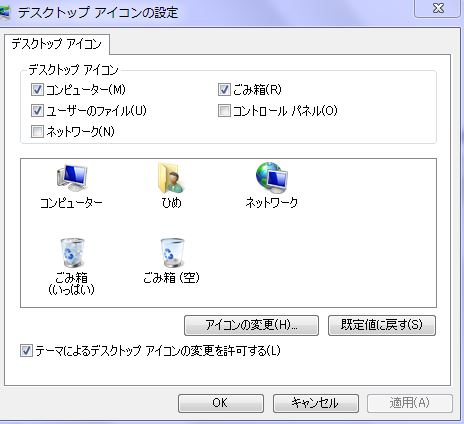Click the アイコンの変更(H)... button
Screen dimensions: 464x424
(251, 325)
